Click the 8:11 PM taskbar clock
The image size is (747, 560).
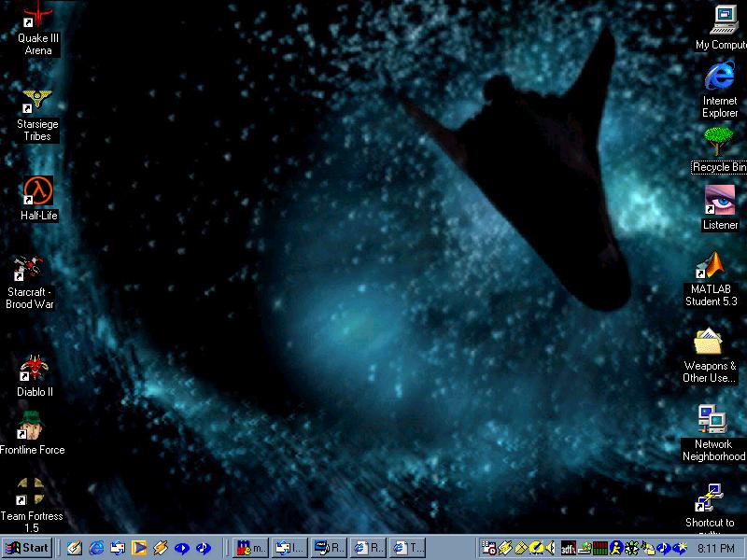[x=717, y=548]
